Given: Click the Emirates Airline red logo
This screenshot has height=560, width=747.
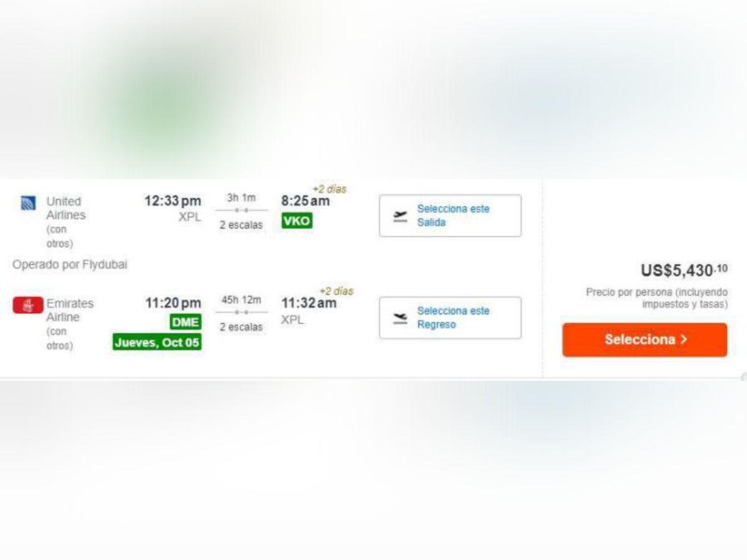Looking at the screenshot, I should (x=28, y=306).
